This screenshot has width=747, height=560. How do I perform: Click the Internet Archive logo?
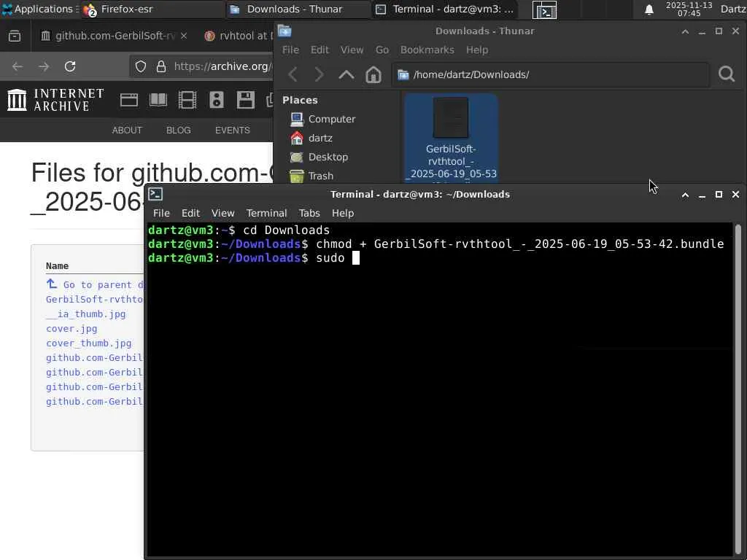pos(55,100)
